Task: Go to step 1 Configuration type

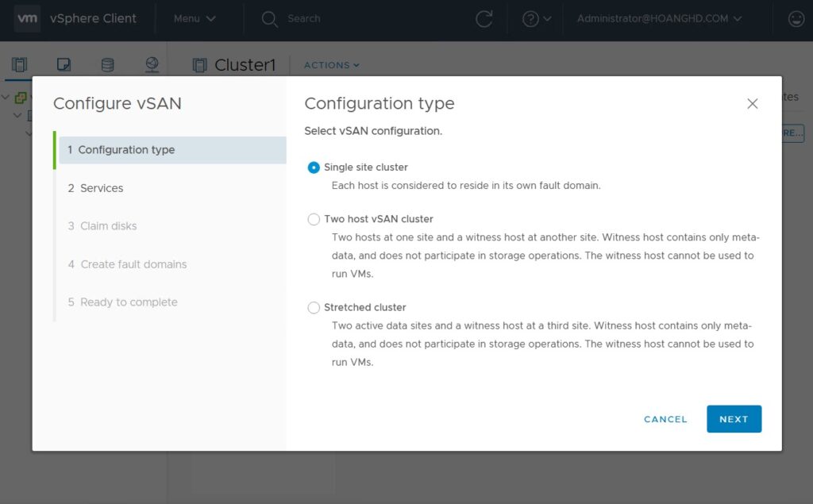Action: [x=172, y=150]
